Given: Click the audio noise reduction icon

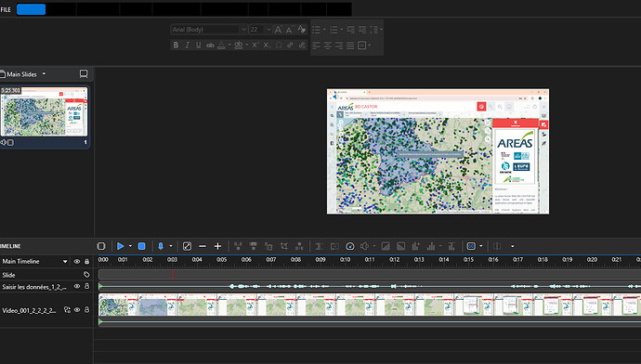Looking at the screenshot, I should 431,246.
